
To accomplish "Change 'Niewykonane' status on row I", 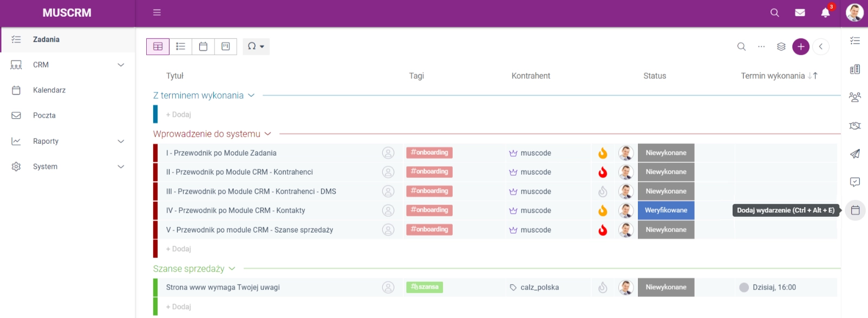I will pos(666,153).
